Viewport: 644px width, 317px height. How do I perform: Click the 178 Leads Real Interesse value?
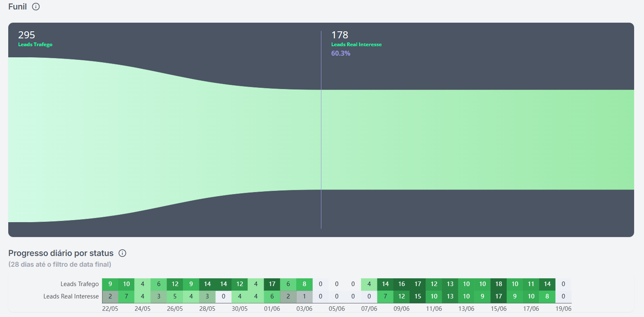tap(340, 35)
